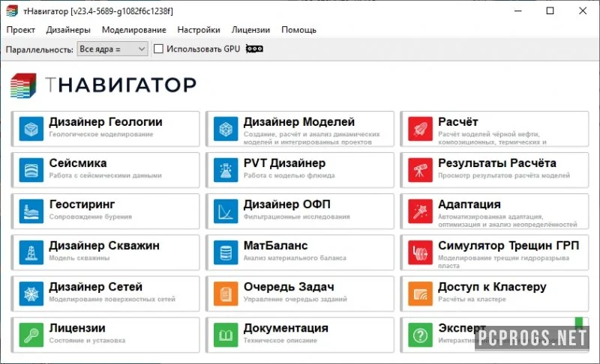
Task: Click 'Анализ материального баланса' text
Action: tap(295, 258)
